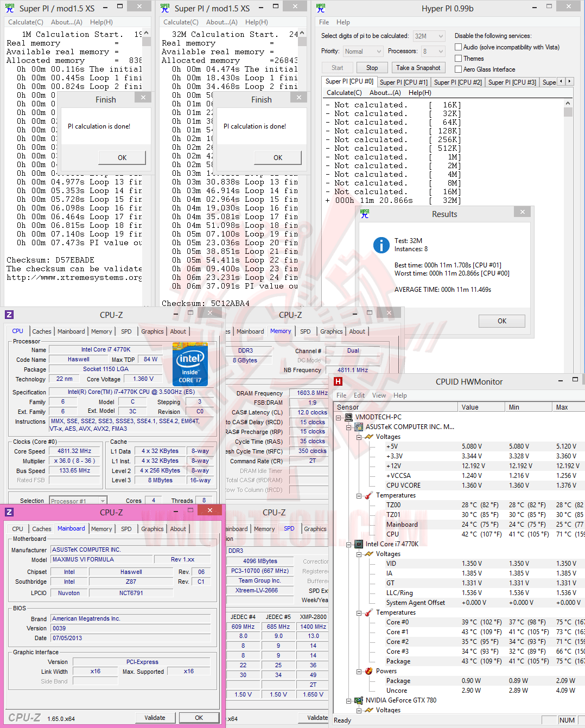Click OK in the Results dialog

(502, 321)
